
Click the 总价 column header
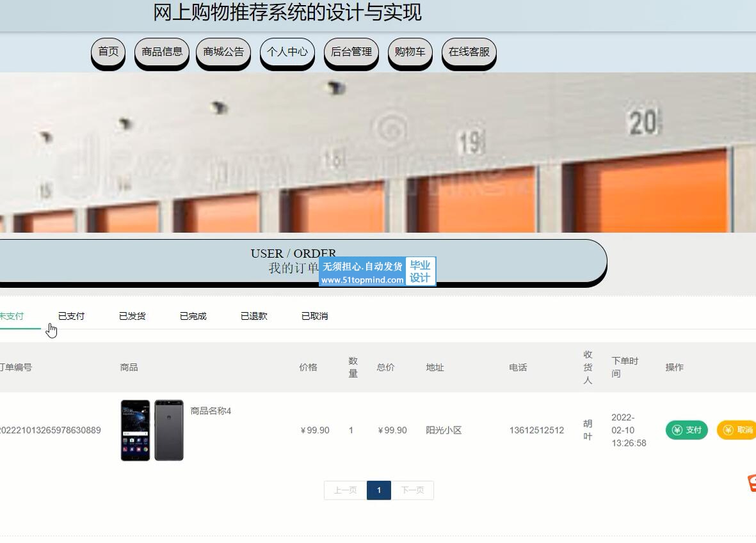tap(385, 367)
